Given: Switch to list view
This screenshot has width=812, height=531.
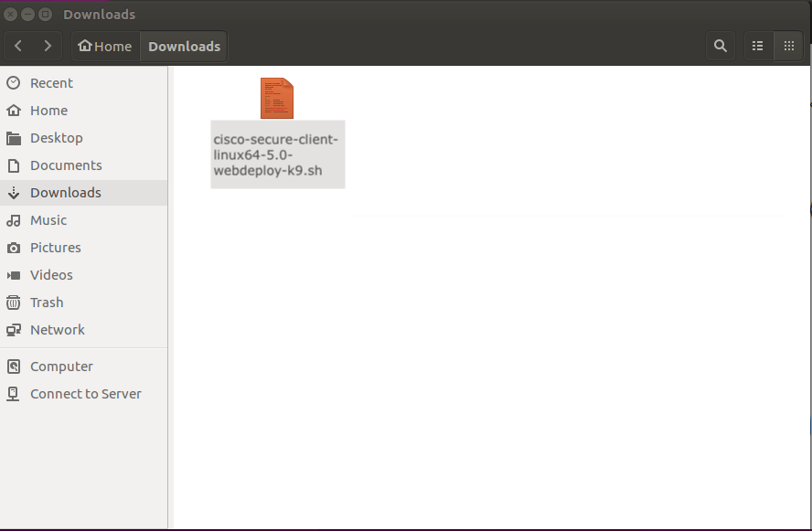Looking at the screenshot, I should coord(758,46).
